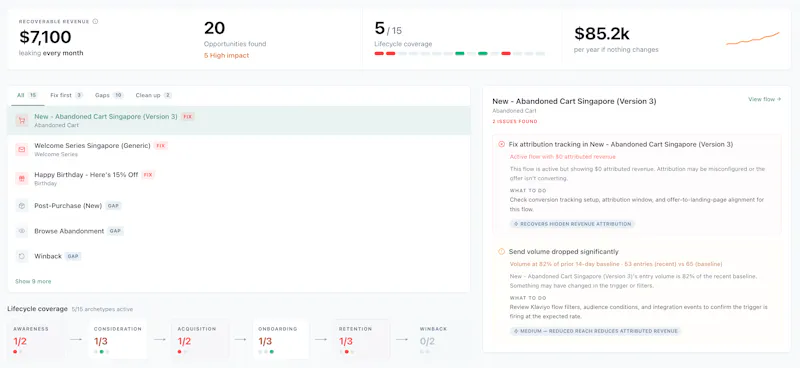Click the $7,100 recoverable revenue value
Image resolution: width=800 pixels, height=368 pixels.
(45, 37)
